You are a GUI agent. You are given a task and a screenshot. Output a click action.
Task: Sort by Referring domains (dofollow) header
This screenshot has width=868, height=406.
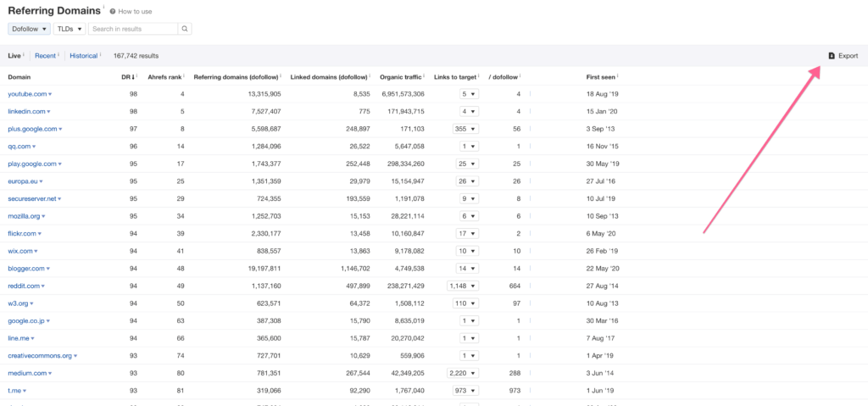point(236,76)
